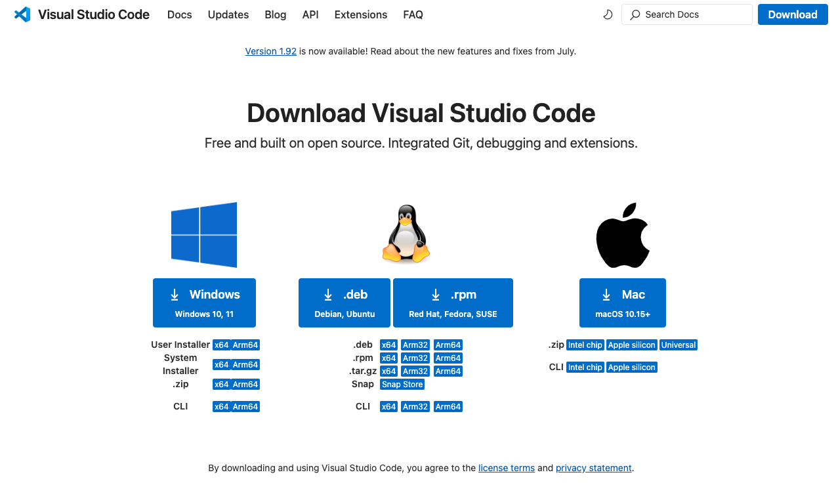
Task: Open the privacy statement link
Action: tap(594, 468)
